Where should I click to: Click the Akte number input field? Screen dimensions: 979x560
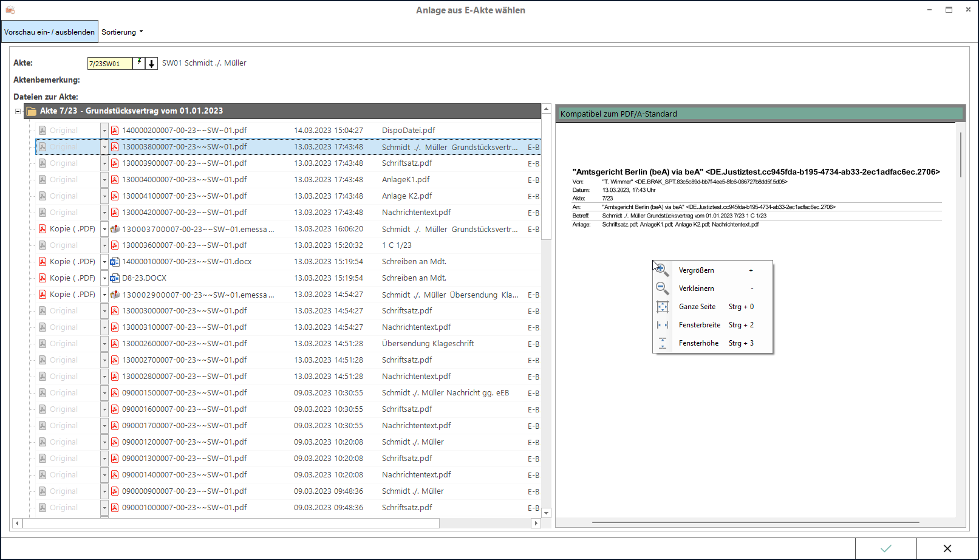110,63
